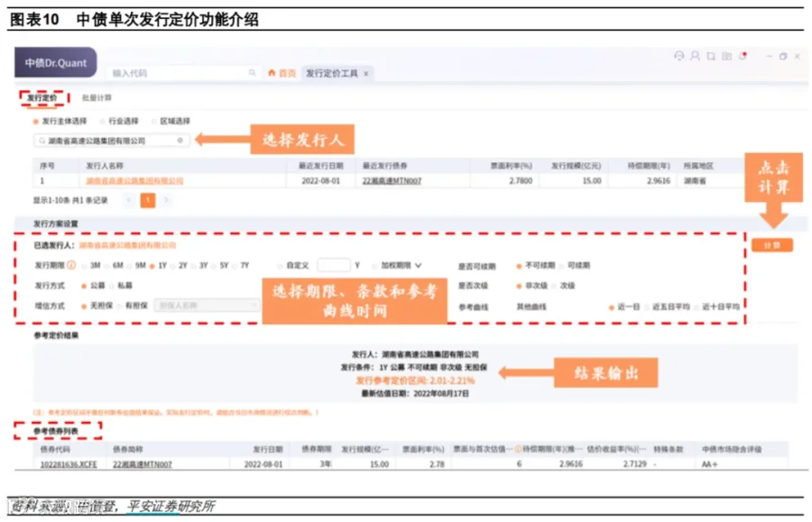812x522 pixels.
Task: Click the previous page arrow
Action: pos(129,200)
